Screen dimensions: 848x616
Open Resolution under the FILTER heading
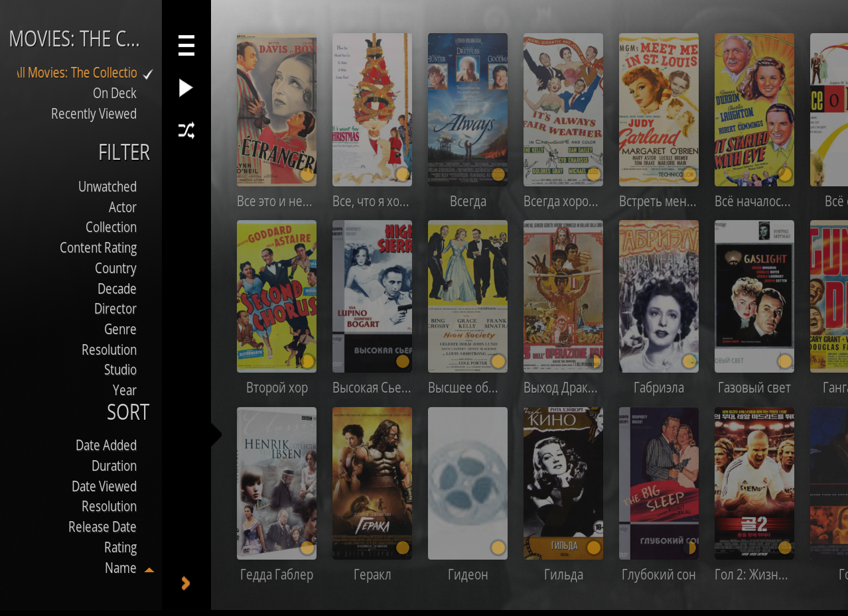pyautogui.click(x=109, y=350)
